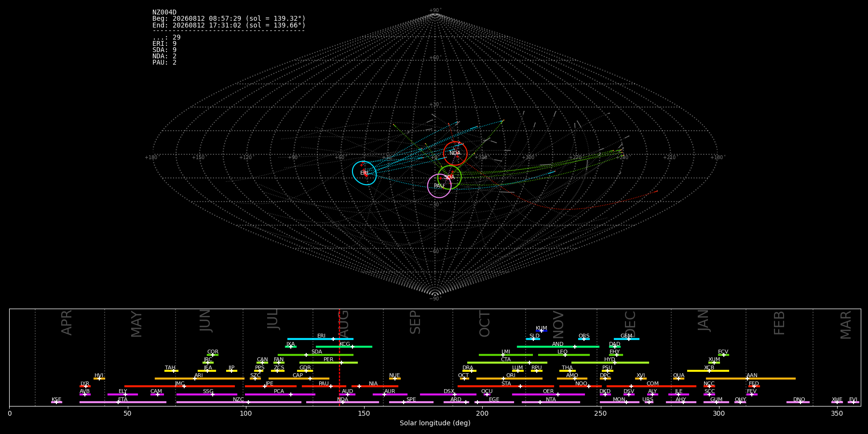Click the EVI shower label in timeline
The width and height of the screenshot is (868, 434).
(853, 400)
